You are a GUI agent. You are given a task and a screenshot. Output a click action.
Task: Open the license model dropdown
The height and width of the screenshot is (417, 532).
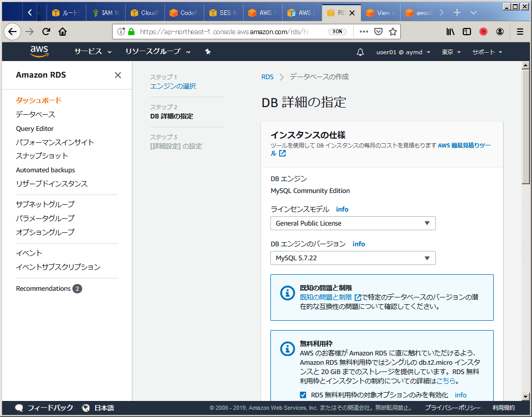353,223
